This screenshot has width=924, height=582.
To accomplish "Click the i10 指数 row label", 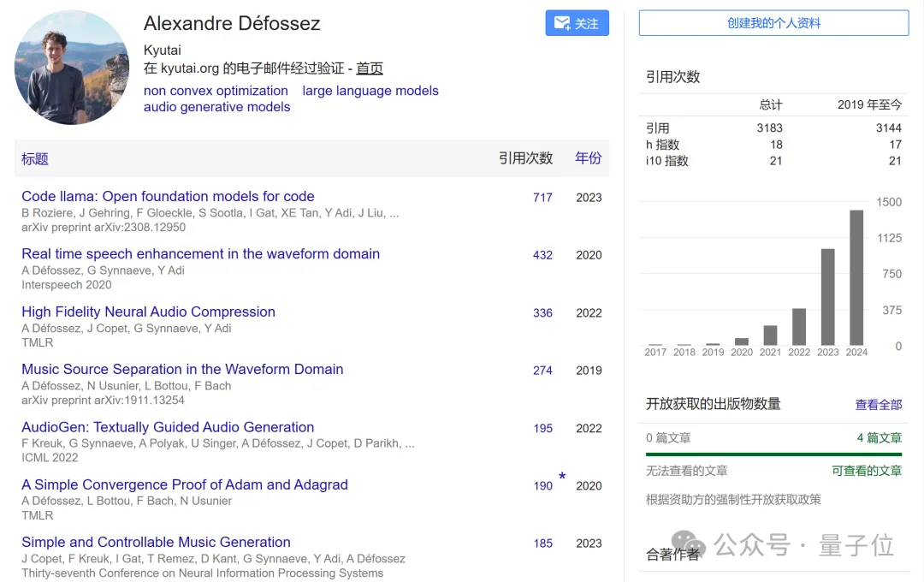I will click(x=667, y=160).
